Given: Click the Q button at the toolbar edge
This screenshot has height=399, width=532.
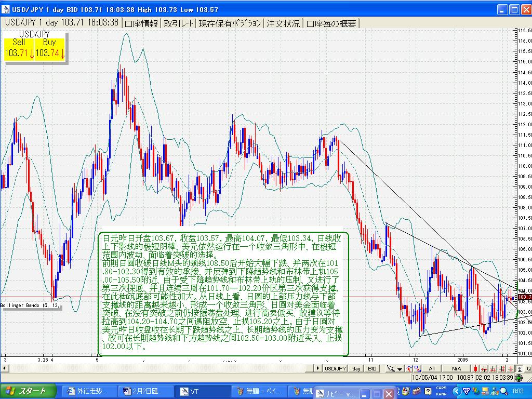Looking at the screenshot, I should tap(528, 368).
